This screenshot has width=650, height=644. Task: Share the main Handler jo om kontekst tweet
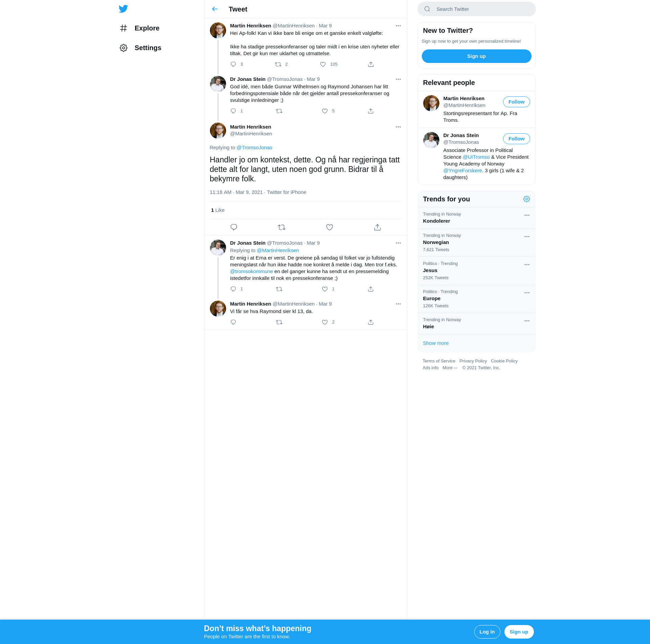377,227
